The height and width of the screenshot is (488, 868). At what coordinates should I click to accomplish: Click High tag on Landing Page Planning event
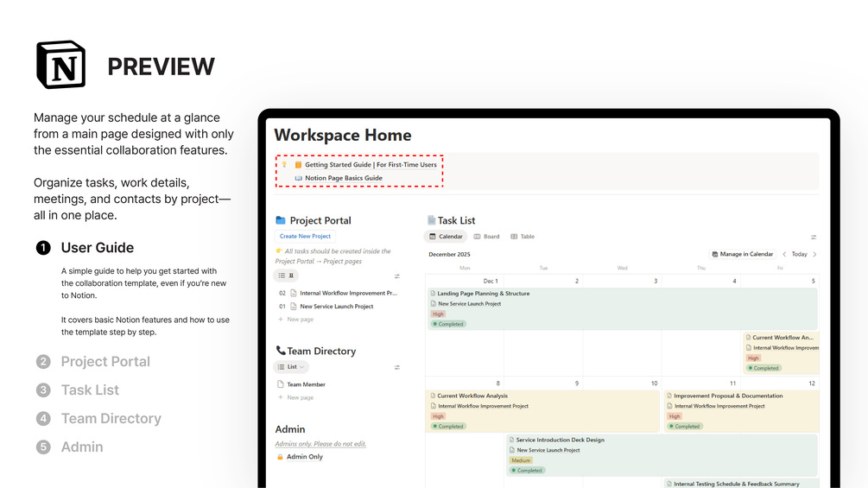439,314
